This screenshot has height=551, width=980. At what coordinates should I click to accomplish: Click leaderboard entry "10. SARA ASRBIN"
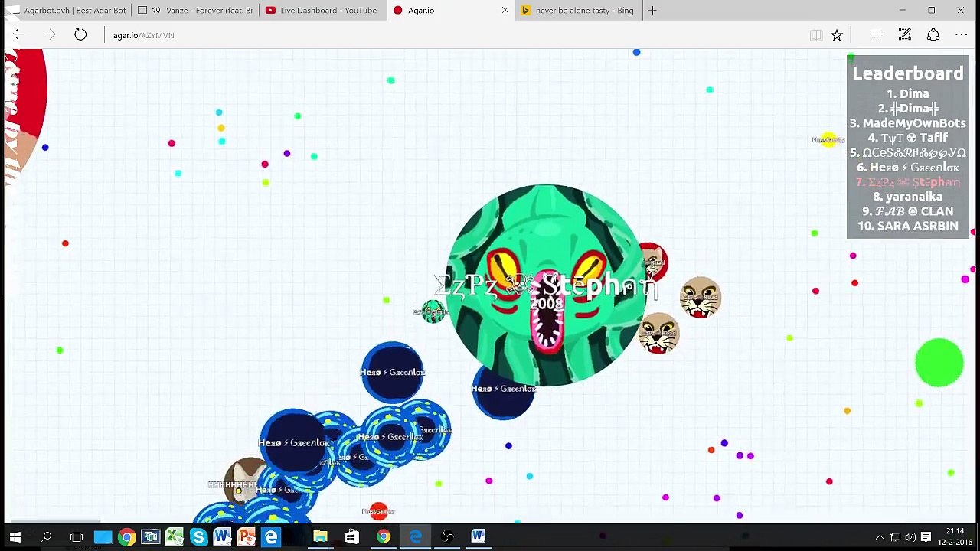[x=908, y=227]
